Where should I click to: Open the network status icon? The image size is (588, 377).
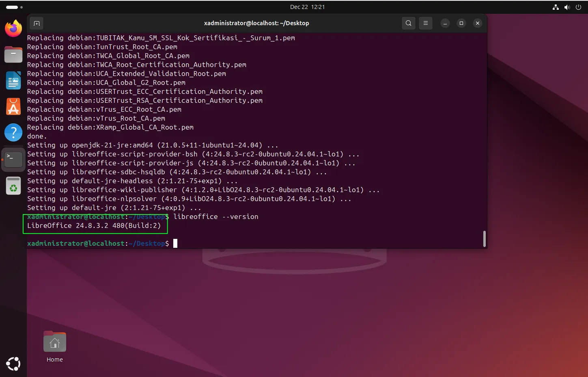tap(556, 7)
